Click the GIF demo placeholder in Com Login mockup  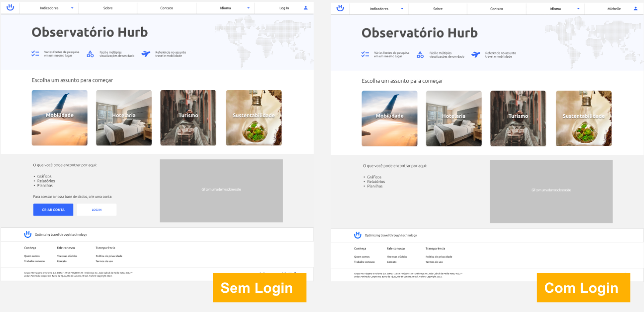551,192
